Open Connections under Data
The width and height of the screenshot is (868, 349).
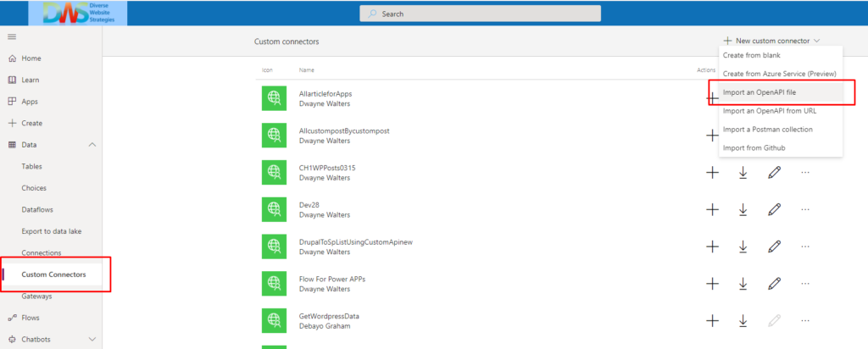pyautogui.click(x=41, y=252)
